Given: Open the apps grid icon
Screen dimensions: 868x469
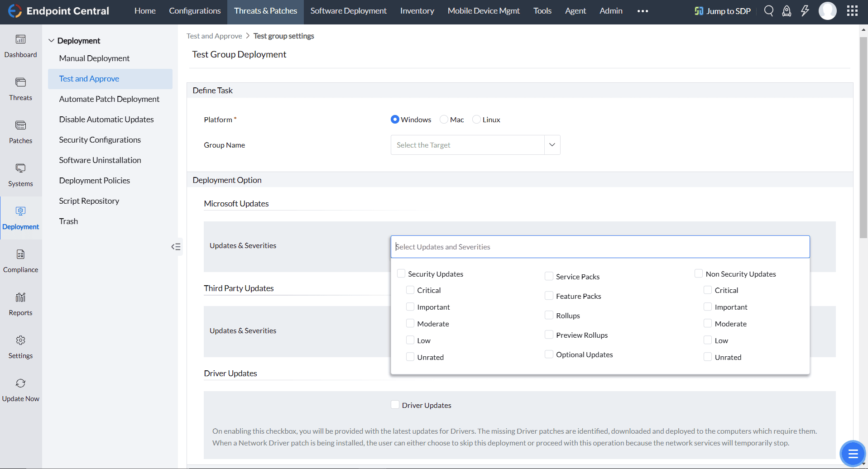Looking at the screenshot, I should [852, 11].
